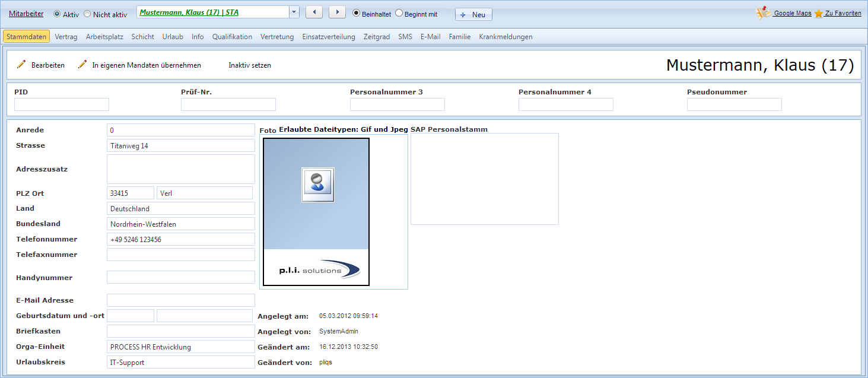Click the Land field showing Deutschland
This screenshot has width=868, height=378.
click(181, 208)
